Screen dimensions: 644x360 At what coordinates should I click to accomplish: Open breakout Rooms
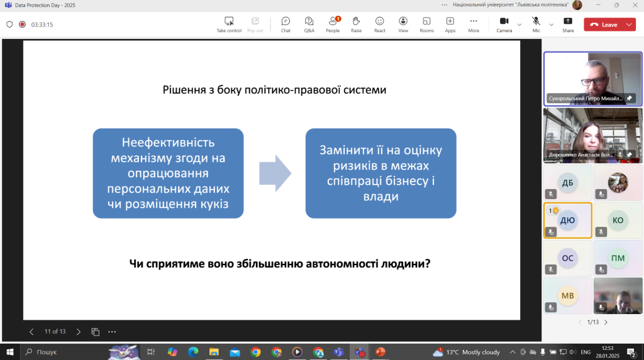pyautogui.click(x=426, y=25)
